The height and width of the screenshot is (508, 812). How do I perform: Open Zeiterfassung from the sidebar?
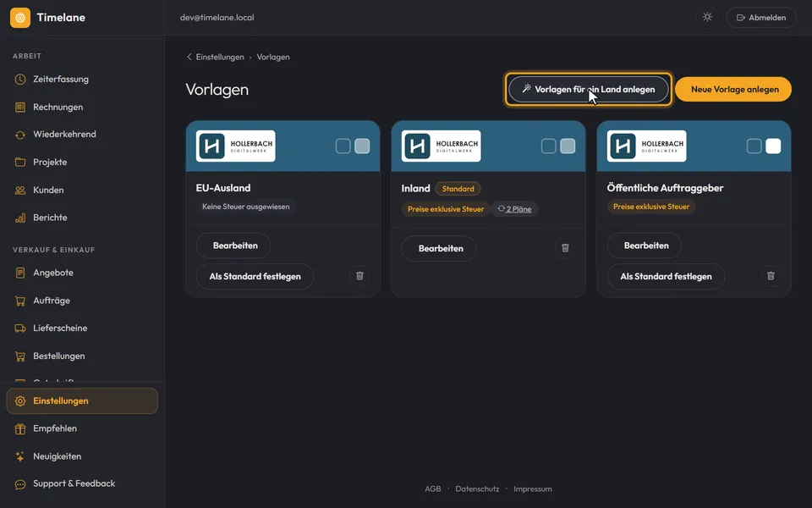click(x=82, y=80)
